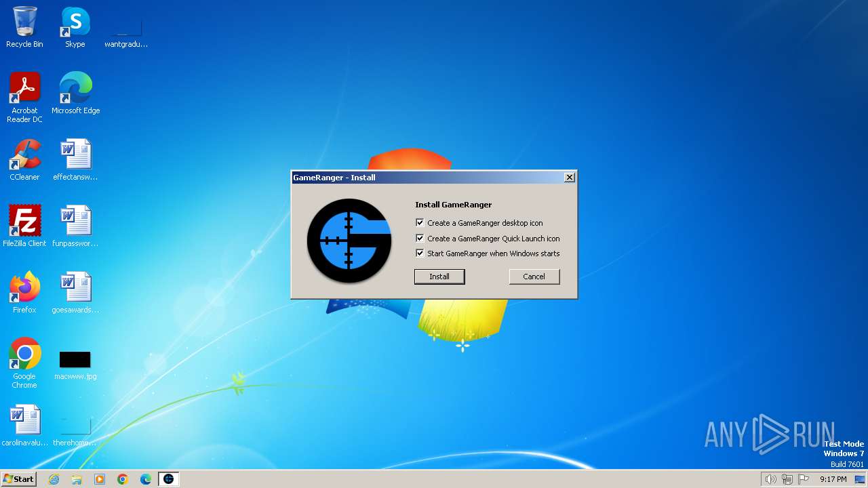Click the Install button
Screen dimensions: 868x488
439,277
